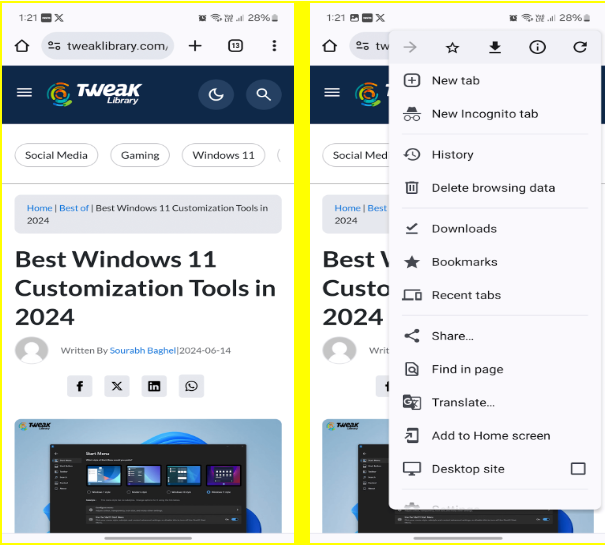Open Recent tabs from menu
Screen dimensions: 605x545
tap(495, 295)
